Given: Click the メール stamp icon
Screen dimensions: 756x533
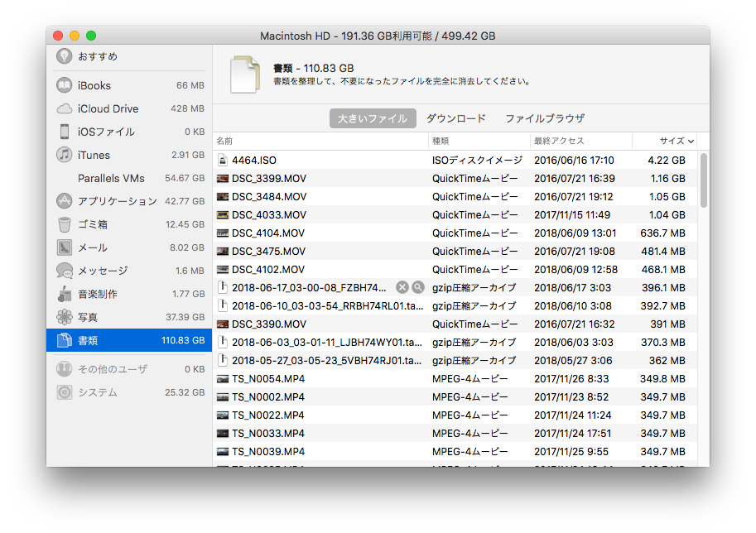Looking at the screenshot, I should 64,247.
